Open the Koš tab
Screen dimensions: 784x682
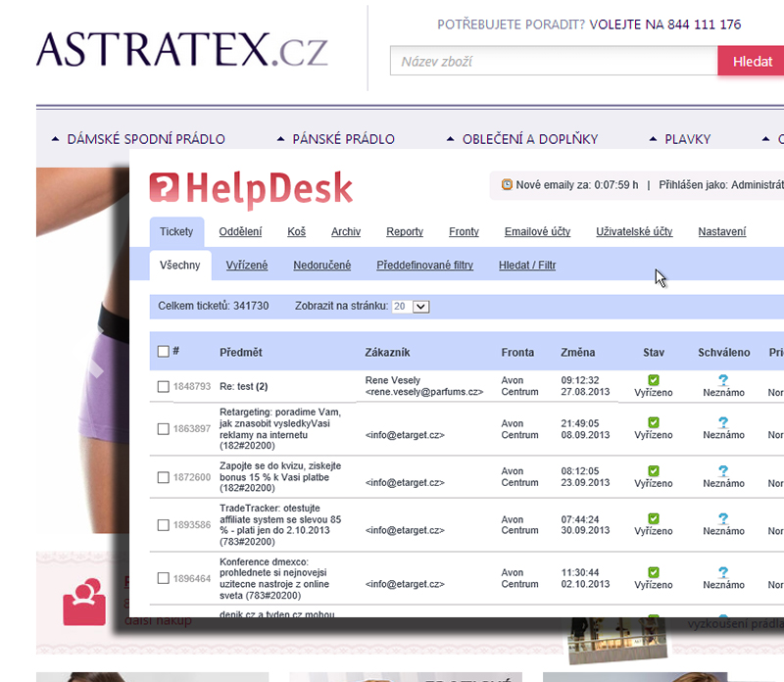click(297, 231)
